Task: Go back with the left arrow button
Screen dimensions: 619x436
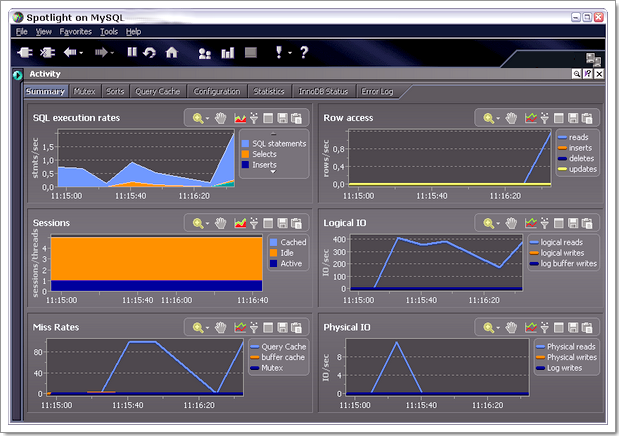Action: click(x=70, y=53)
